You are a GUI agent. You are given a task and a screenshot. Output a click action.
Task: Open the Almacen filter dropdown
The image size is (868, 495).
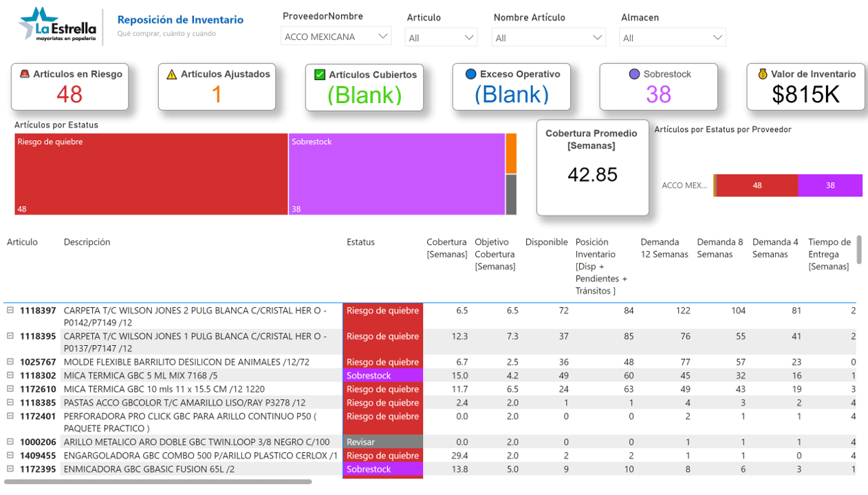tap(673, 38)
